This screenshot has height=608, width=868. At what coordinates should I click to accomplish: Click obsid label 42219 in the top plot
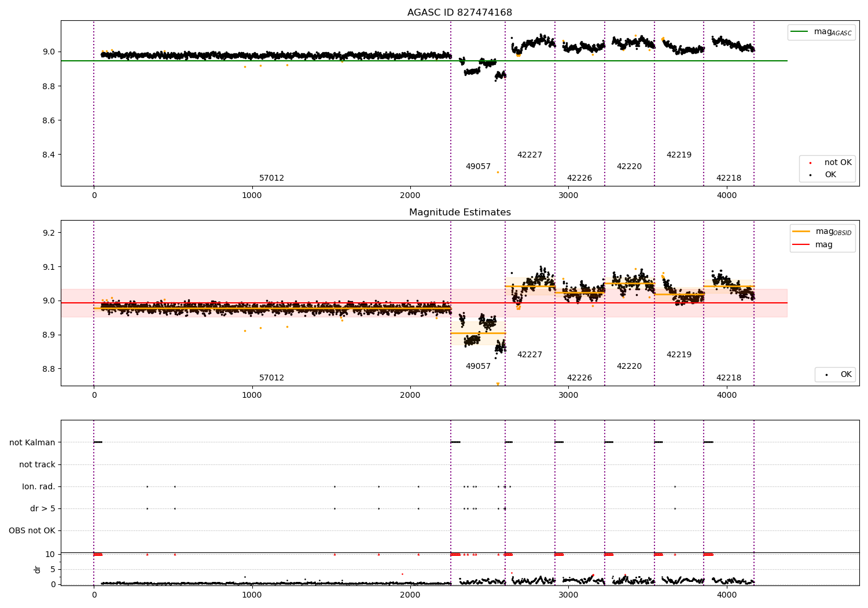pos(679,155)
